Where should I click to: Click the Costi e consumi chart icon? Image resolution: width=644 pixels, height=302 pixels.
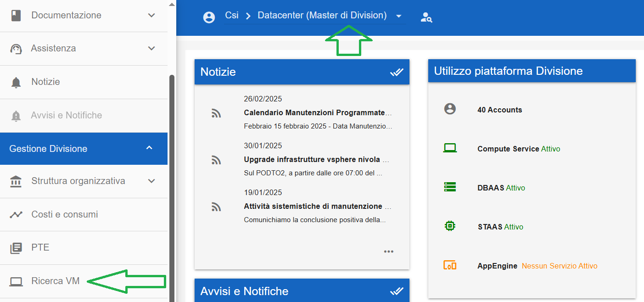[x=16, y=214]
